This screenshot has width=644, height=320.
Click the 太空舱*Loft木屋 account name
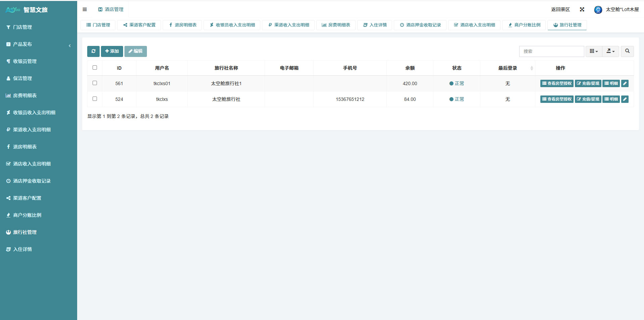(x=622, y=9)
